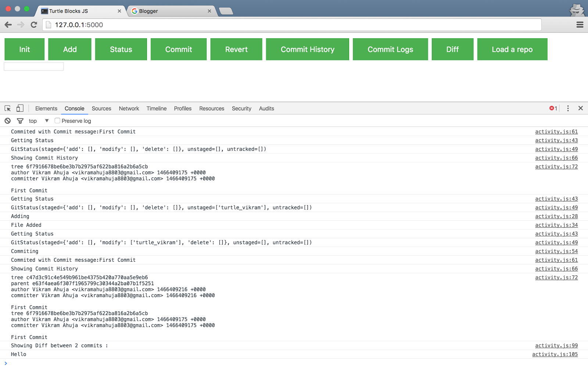Click the macOS green fullscreen window button
The image size is (588, 368).
pos(26,8)
